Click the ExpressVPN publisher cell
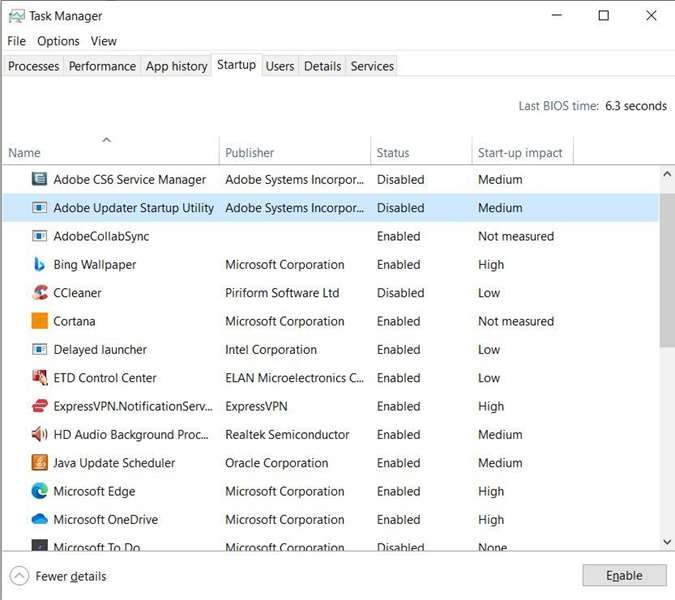This screenshot has width=675, height=600. pos(256,406)
